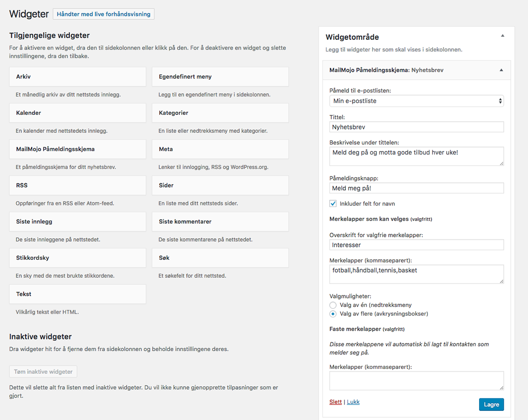The height and width of the screenshot is (420, 528).
Task: Collapse the Widgetområde panel arrow
Action: tap(502, 36)
